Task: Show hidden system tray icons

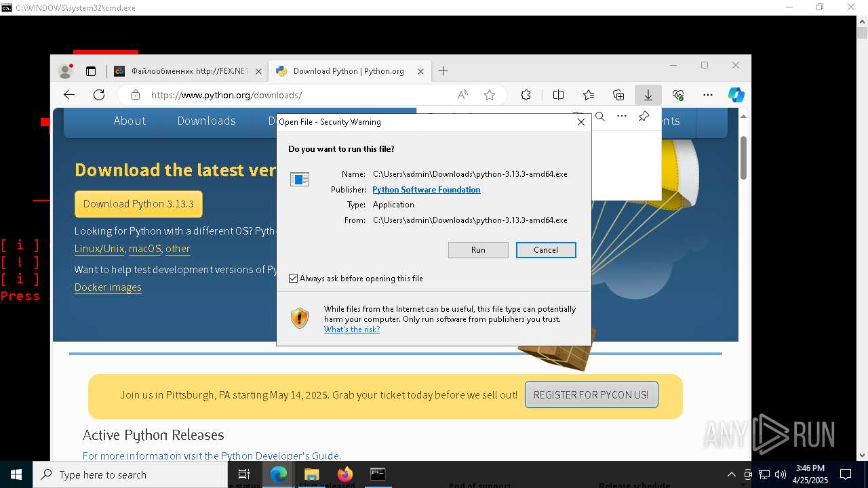Action: pos(731,474)
